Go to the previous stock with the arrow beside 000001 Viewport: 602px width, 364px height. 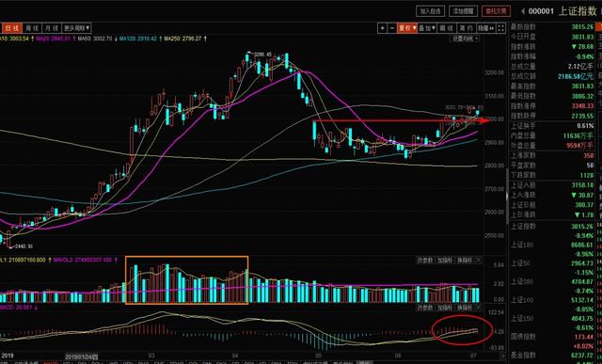[523, 11]
